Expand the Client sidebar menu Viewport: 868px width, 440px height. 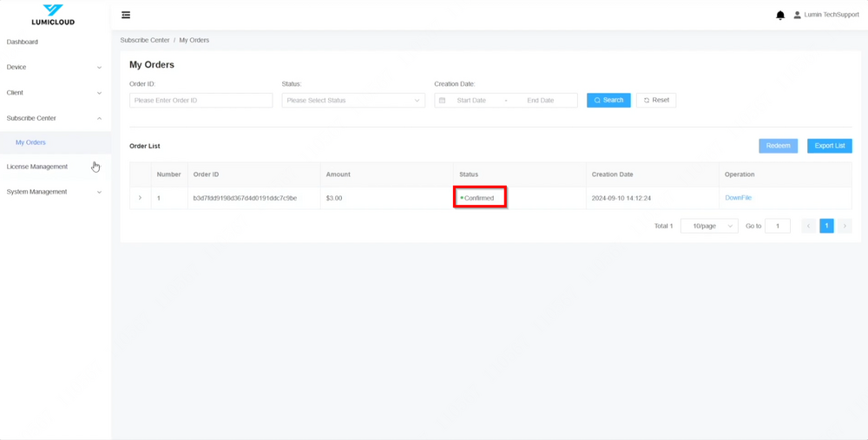tap(54, 93)
